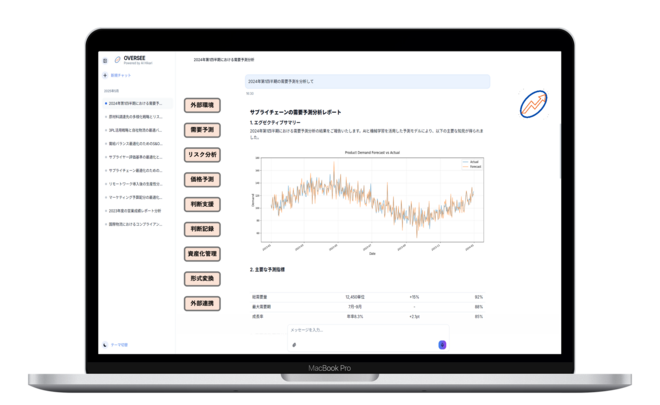Open the 2024年第1四半期における需要予... chat history item

point(134,103)
